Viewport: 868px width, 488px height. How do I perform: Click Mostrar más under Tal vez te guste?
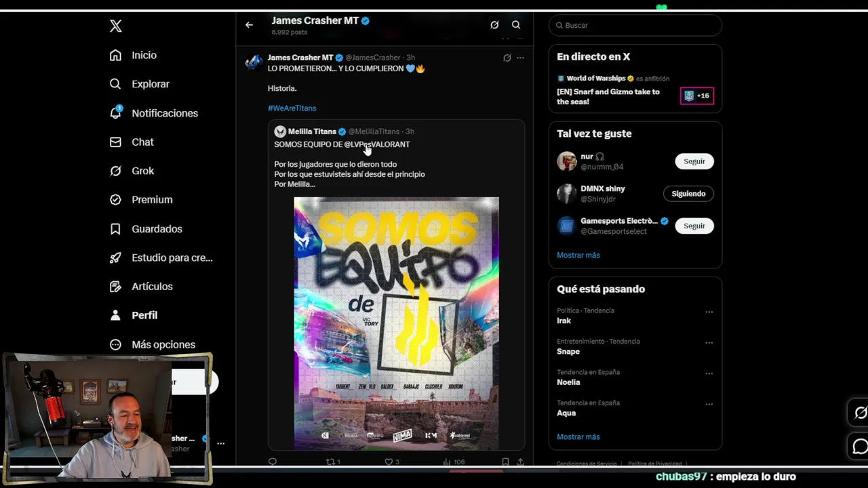(x=578, y=256)
